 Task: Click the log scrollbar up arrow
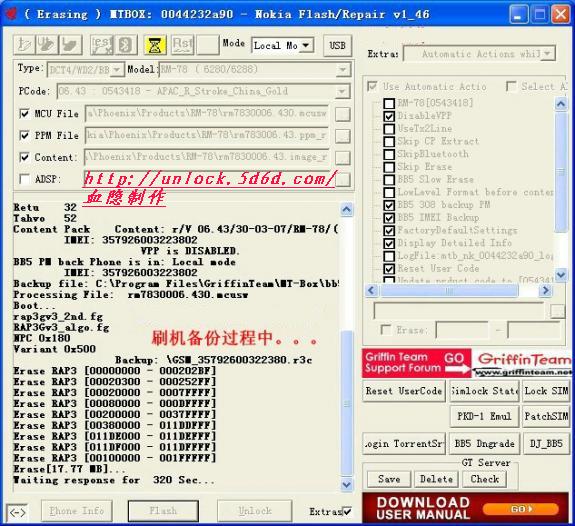347,209
